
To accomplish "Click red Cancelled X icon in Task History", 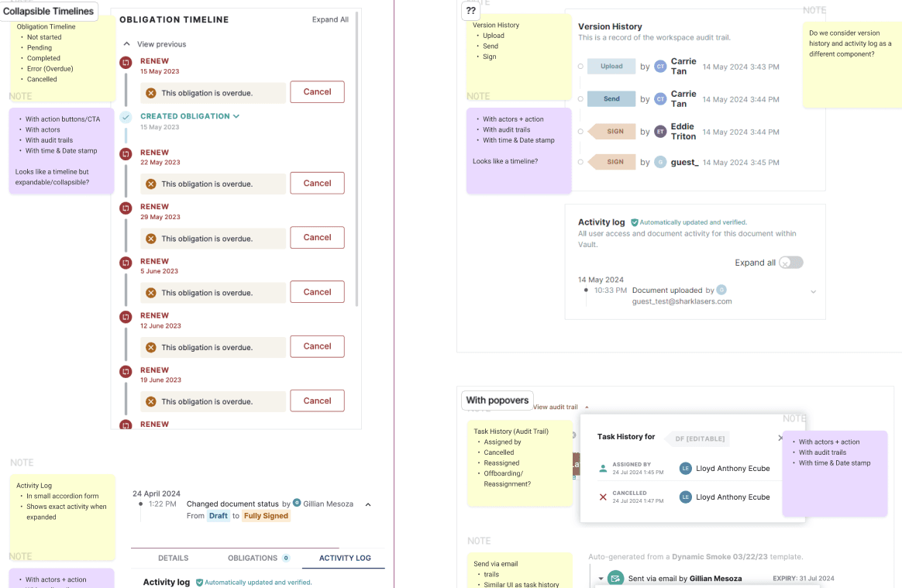I will [603, 497].
